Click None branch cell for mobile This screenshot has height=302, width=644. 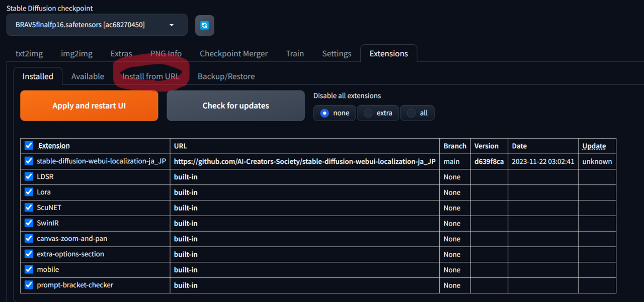[x=455, y=270]
